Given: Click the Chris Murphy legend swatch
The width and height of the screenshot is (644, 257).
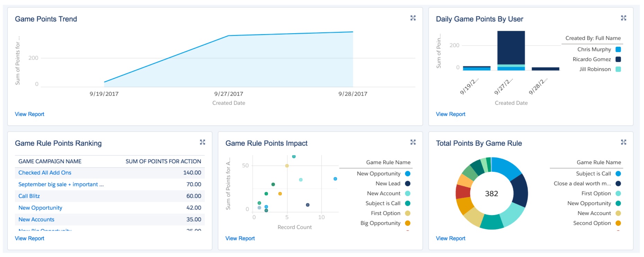Looking at the screenshot, I should click(618, 50).
